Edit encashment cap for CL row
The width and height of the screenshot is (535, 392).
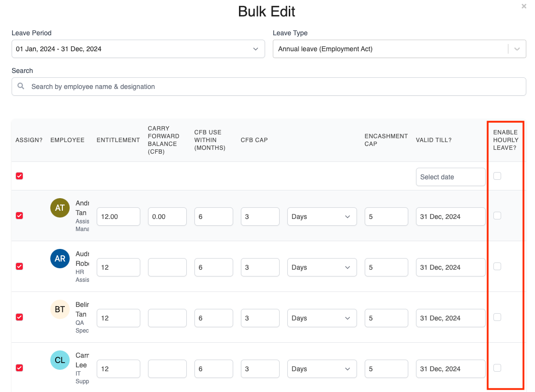[386, 369]
